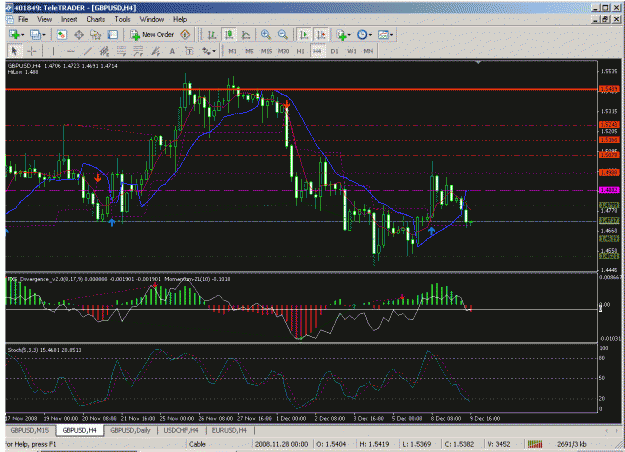Image resolution: width=625 pixels, height=452 pixels.
Task: Open the Help menu
Action: click(x=180, y=19)
